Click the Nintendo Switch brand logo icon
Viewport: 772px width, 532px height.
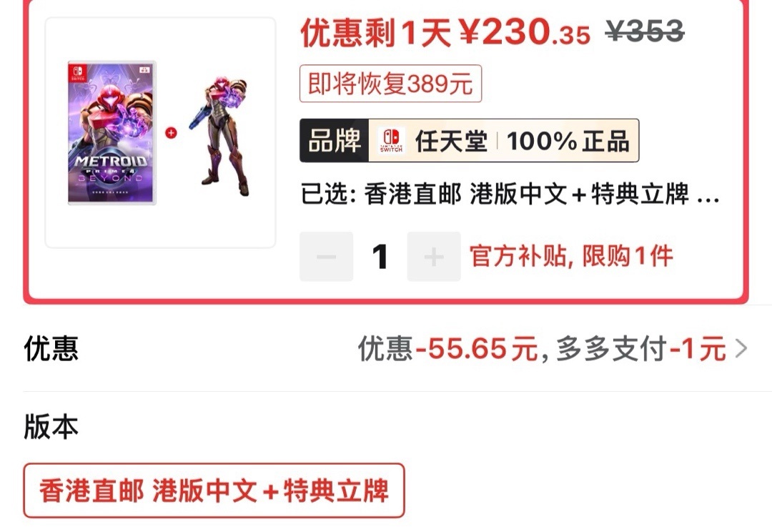[392, 140]
